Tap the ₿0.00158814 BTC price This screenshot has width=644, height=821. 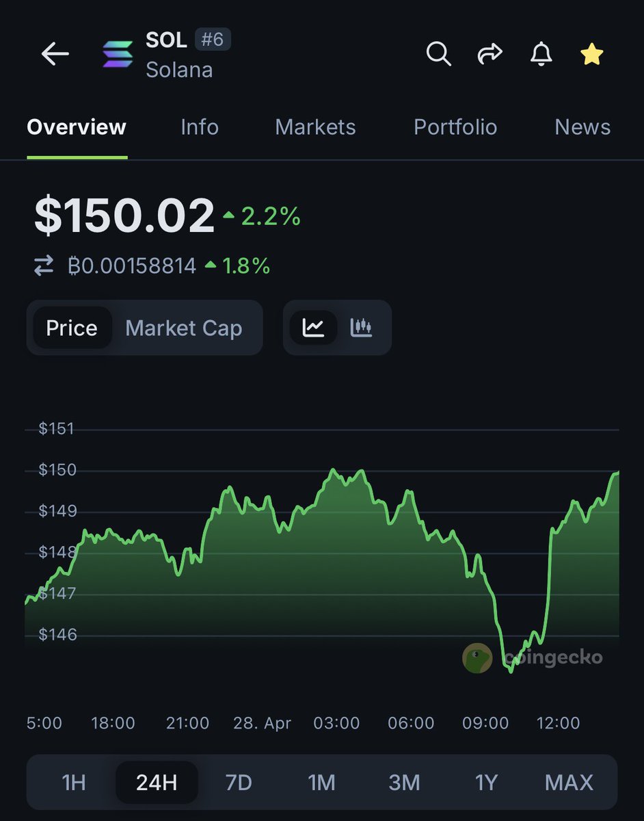(132, 266)
